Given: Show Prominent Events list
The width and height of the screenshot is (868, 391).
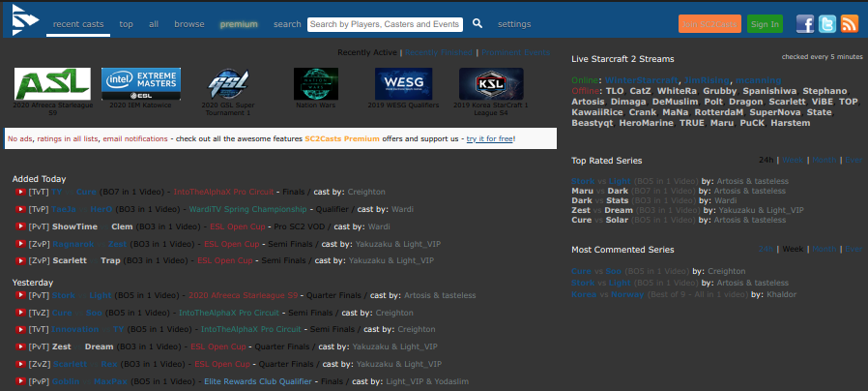Looking at the screenshot, I should click(516, 52).
